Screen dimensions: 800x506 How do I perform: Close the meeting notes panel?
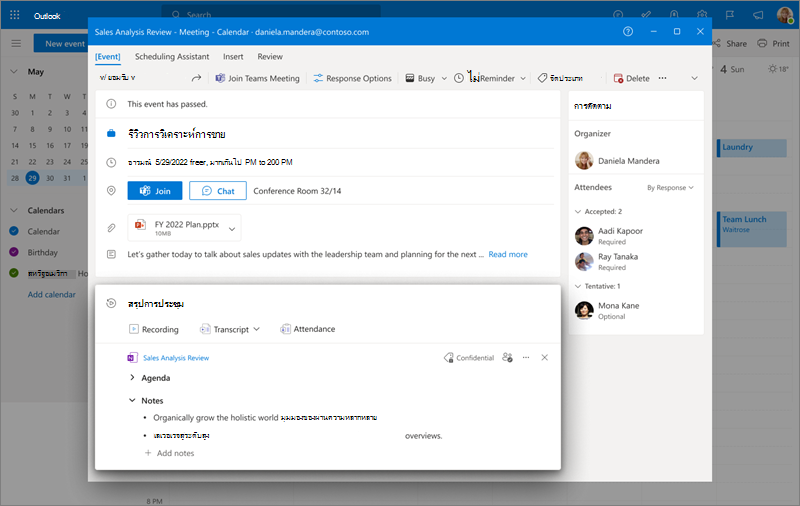coord(544,358)
